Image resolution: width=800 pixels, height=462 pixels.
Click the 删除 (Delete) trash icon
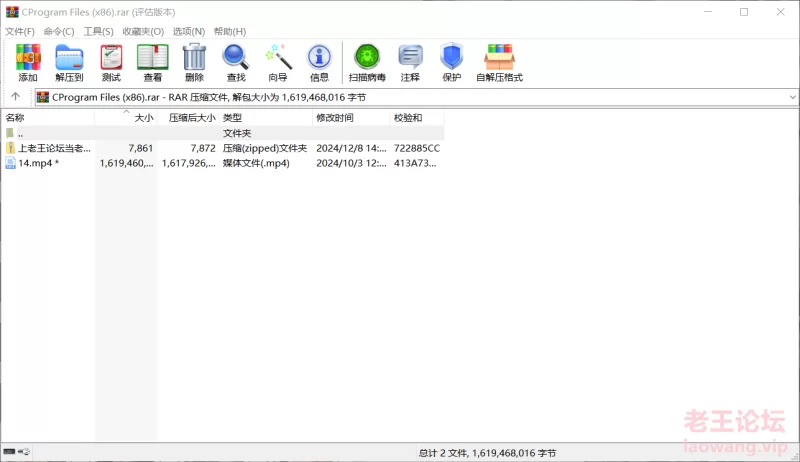point(194,57)
